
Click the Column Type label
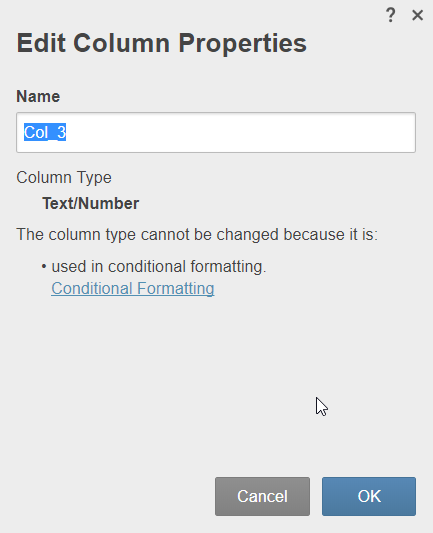[x=64, y=177]
